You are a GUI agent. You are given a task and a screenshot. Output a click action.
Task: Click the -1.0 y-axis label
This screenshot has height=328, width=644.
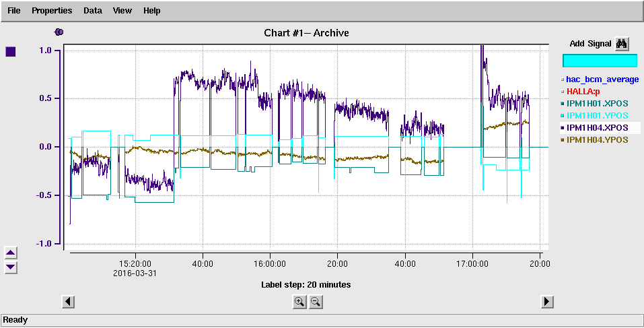coord(42,243)
